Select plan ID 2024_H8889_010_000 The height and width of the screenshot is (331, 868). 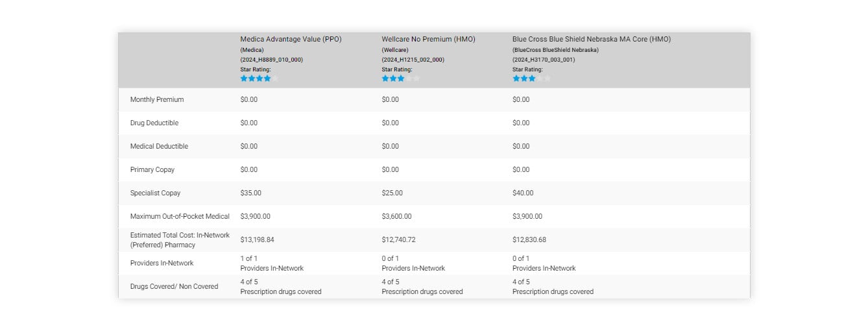pos(271,60)
